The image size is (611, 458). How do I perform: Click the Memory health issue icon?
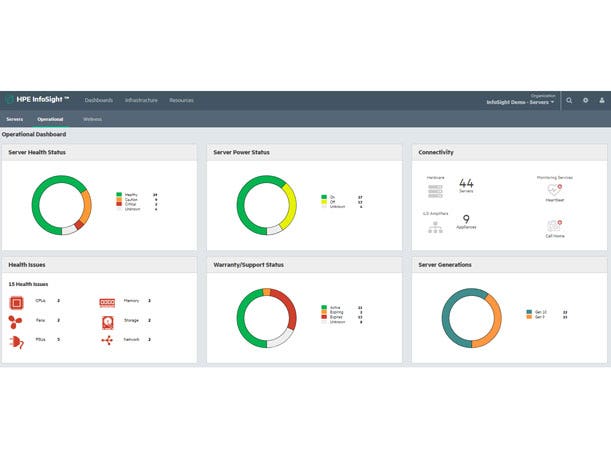tap(107, 300)
